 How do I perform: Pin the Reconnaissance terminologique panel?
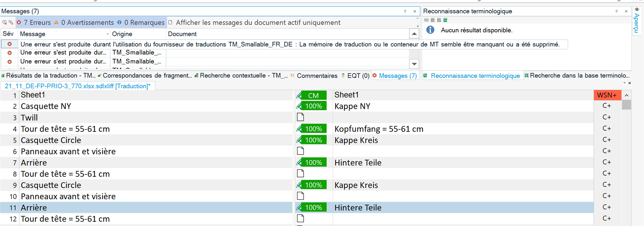tap(616, 11)
